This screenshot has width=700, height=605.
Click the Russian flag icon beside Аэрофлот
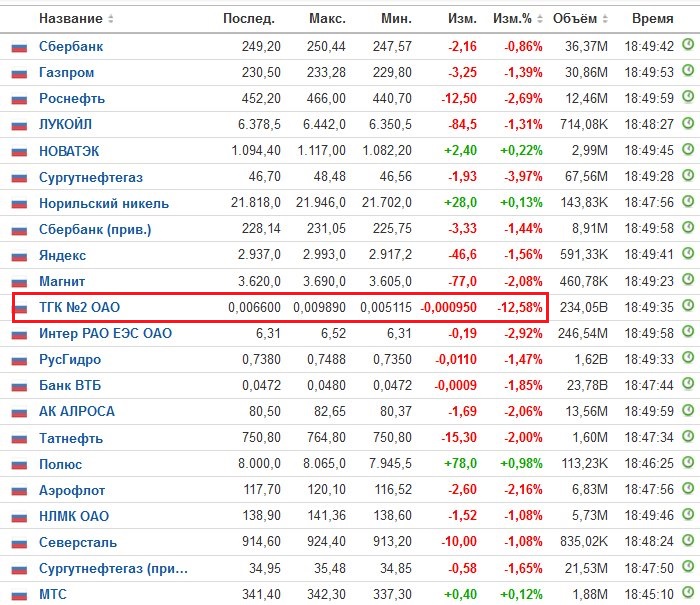coord(19,491)
